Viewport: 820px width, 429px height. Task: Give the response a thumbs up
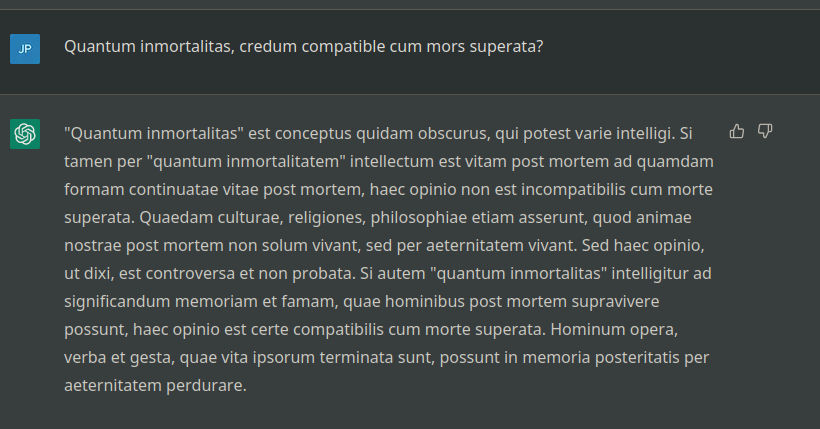click(x=736, y=131)
